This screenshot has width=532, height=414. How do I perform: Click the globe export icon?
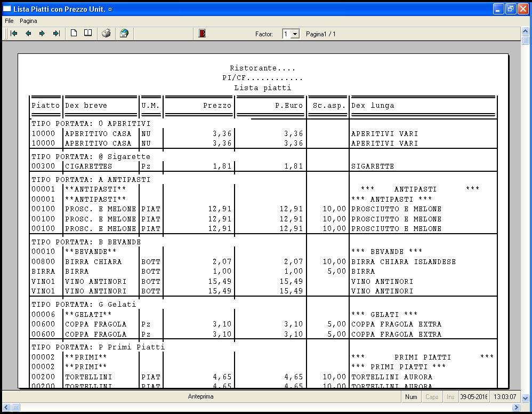[x=124, y=33]
